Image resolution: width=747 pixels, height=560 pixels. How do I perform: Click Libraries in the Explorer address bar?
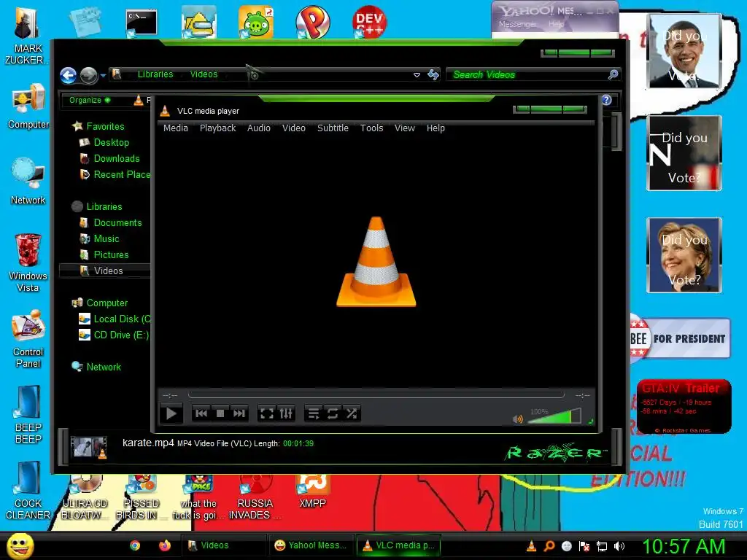click(155, 74)
